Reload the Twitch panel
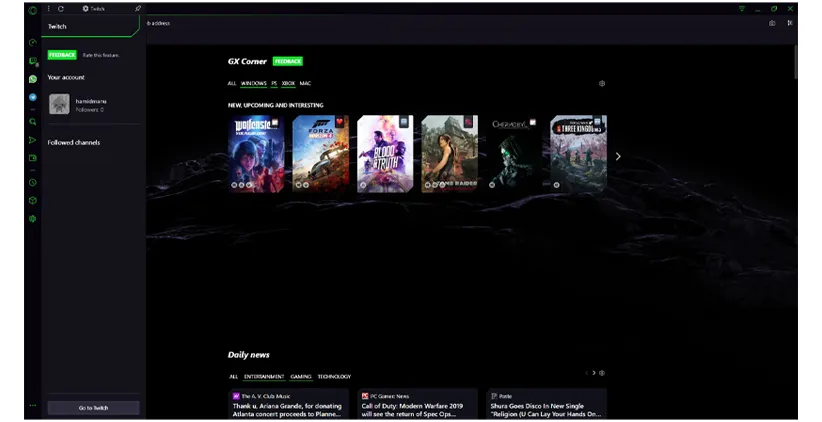Image resolution: width=822 pixels, height=422 pixels. [x=61, y=8]
